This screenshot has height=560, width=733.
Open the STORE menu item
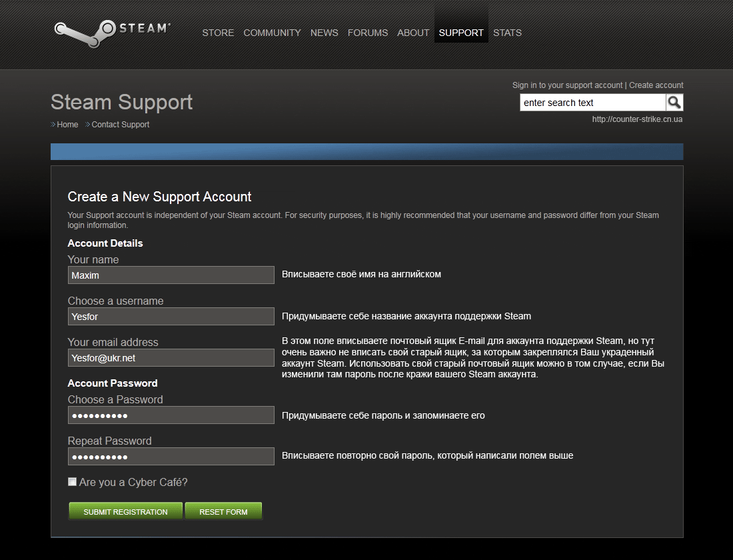pyautogui.click(x=218, y=33)
